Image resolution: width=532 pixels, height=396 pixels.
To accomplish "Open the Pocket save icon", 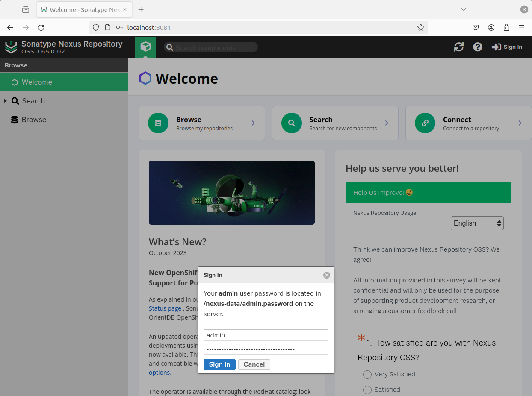I will tap(476, 27).
